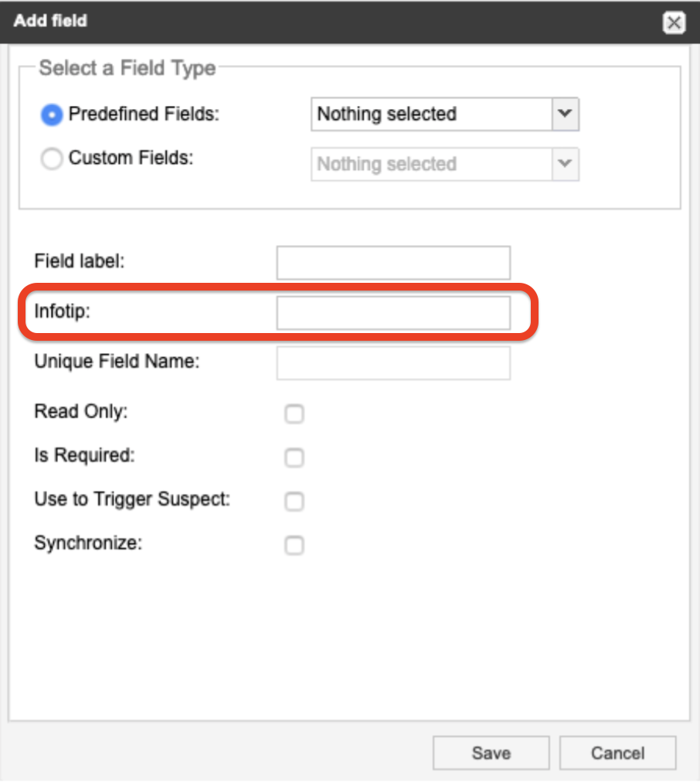Select the Custom Fields radio button
Image resolution: width=700 pixels, height=782 pixels.
52,159
